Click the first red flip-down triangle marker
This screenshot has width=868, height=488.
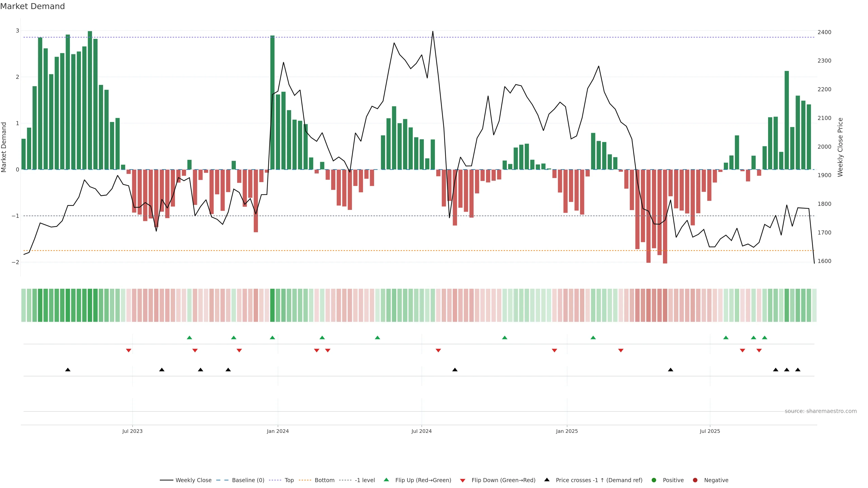point(128,351)
